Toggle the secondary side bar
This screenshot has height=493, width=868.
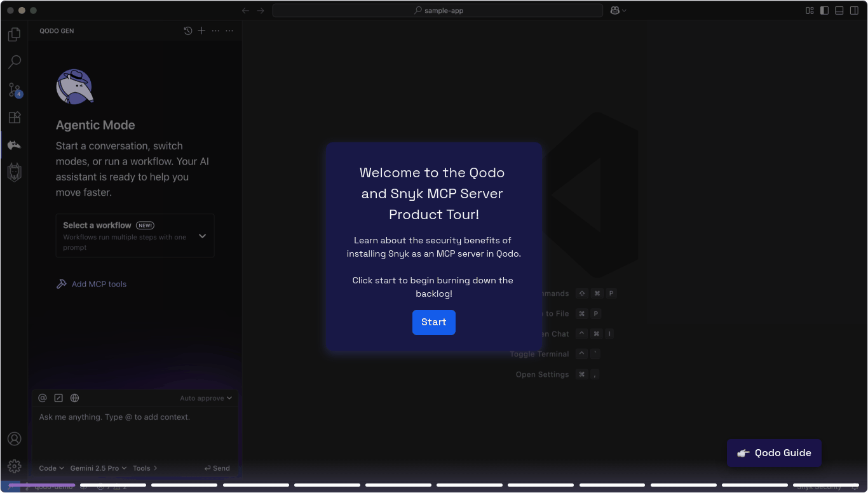[x=854, y=10]
